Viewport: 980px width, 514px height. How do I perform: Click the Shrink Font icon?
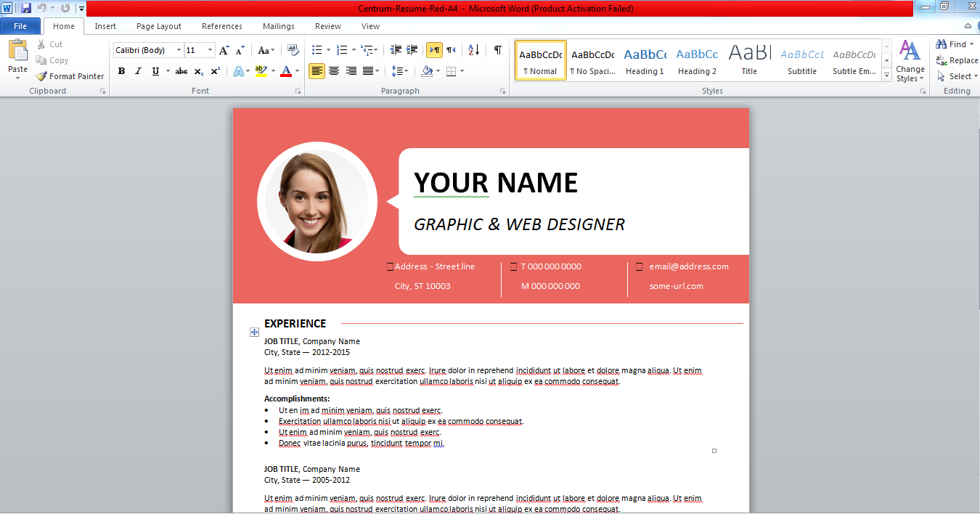point(240,50)
